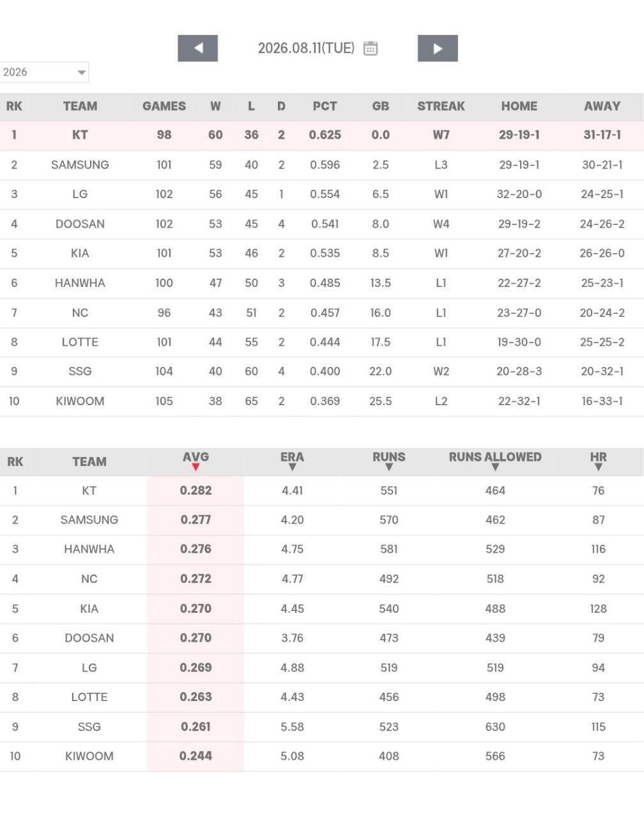Click the PCT column header

tap(325, 107)
